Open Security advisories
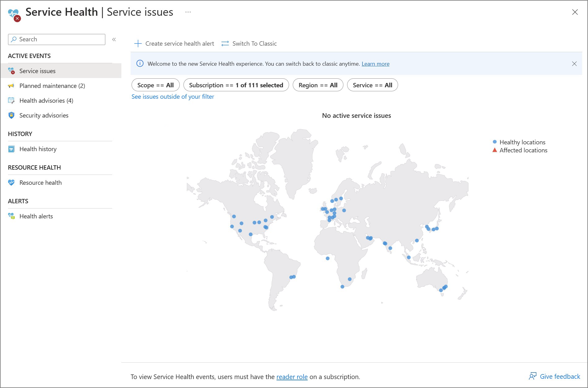This screenshot has height=388, width=588. tap(44, 115)
